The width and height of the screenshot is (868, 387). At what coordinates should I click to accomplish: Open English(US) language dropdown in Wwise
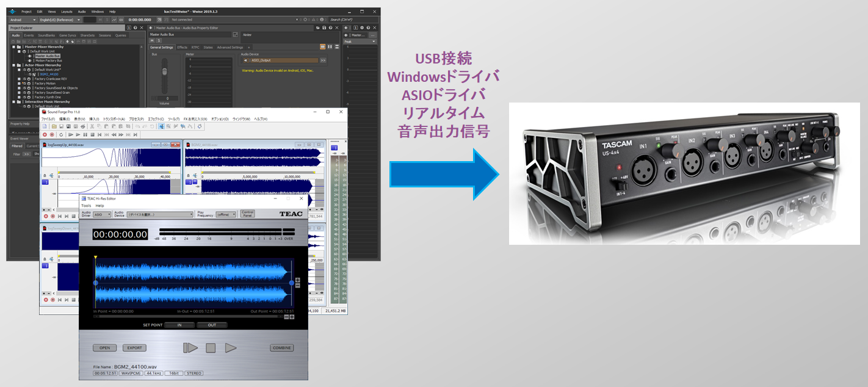click(x=60, y=20)
